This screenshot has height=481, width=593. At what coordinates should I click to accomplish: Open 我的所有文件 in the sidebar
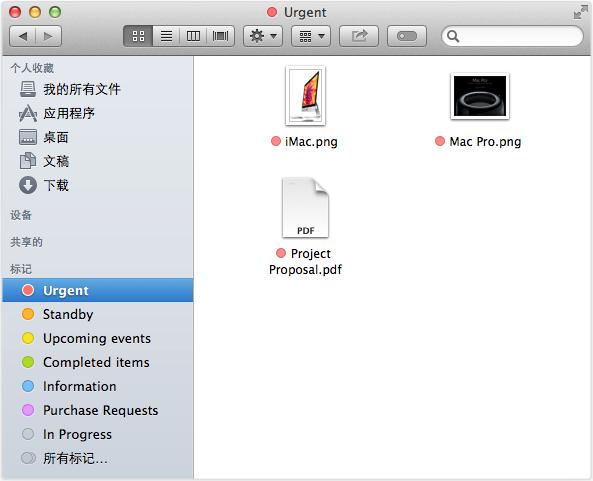coord(98,89)
